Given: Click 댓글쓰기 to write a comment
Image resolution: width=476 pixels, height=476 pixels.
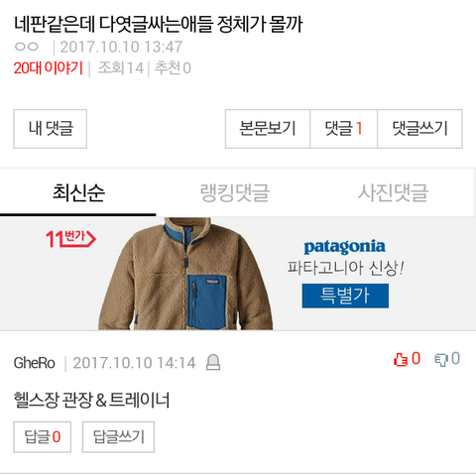Looking at the screenshot, I should click(x=419, y=129).
